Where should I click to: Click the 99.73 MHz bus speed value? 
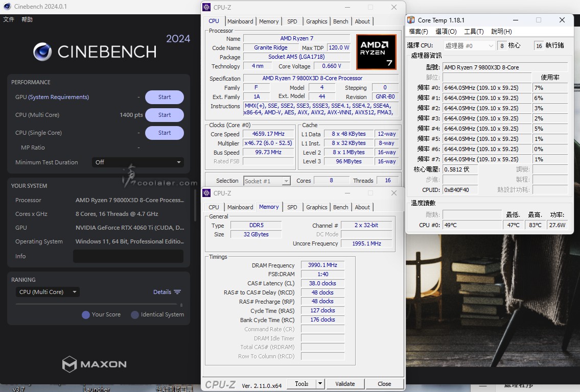[x=268, y=152]
